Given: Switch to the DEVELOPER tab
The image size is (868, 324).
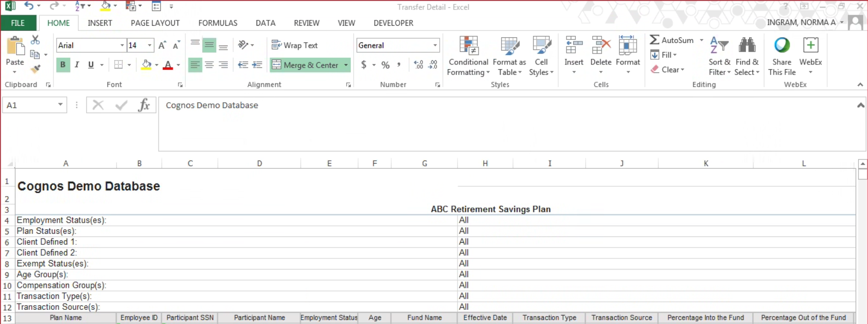Looking at the screenshot, I should pos(393,23).
